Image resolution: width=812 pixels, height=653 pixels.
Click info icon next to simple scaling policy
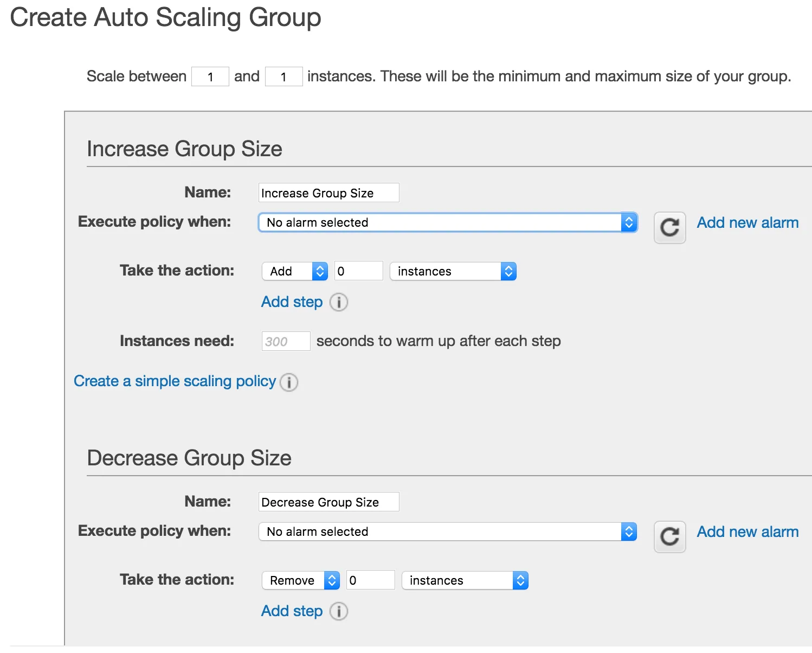pyautogui.click(x=289, y=382)
